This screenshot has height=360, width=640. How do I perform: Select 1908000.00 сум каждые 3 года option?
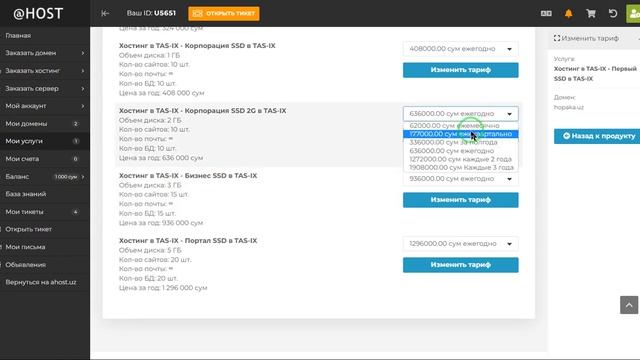click(x=460, y=167)
